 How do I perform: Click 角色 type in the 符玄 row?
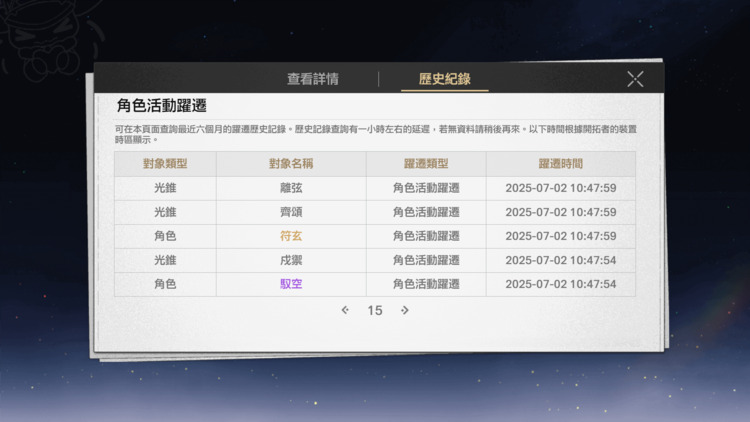pos(165,236)
